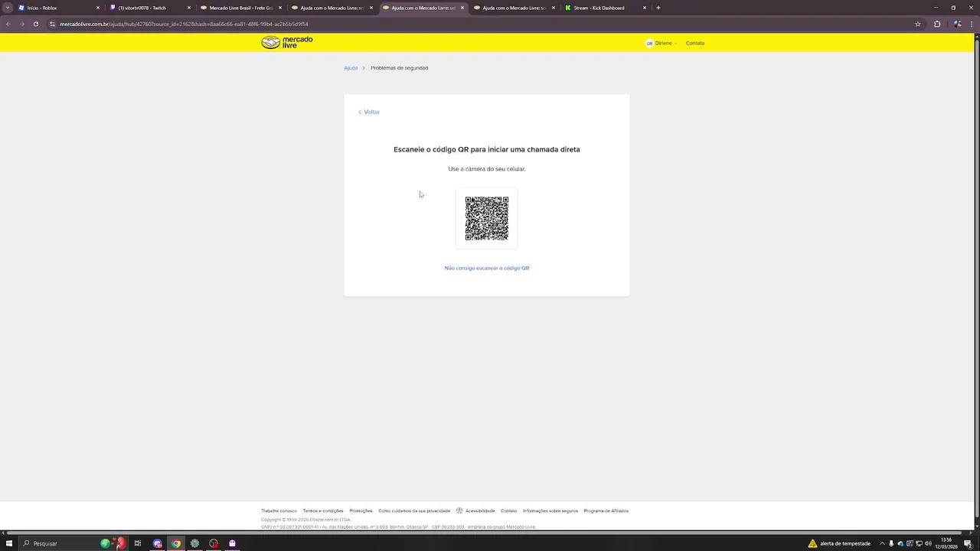Open Programa de Afiliados footer link
980x551 pixels.
coord(606,510)
